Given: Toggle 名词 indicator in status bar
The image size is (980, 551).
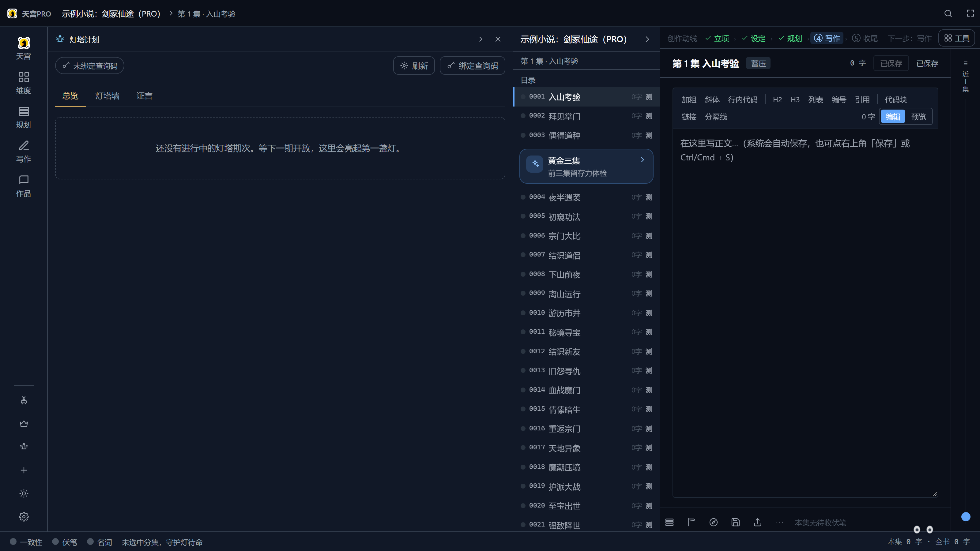Looking at the screenshot, I should pos(100,542).
